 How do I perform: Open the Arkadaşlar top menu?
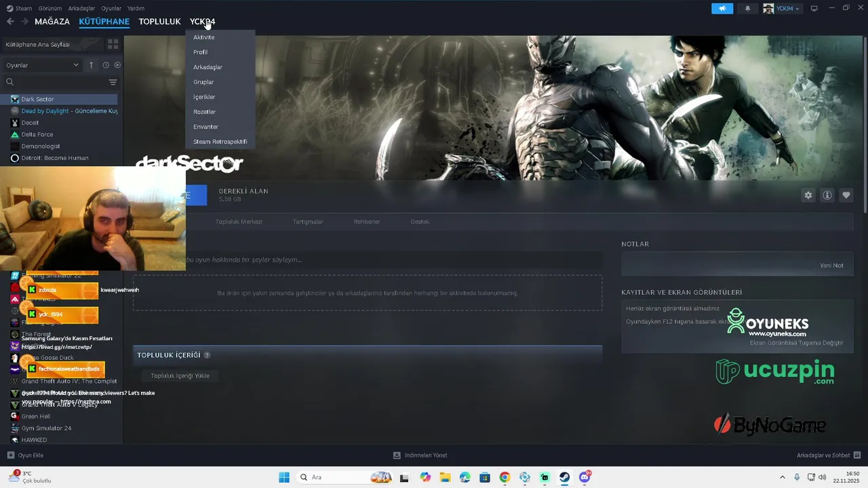(x=82, y=8)
